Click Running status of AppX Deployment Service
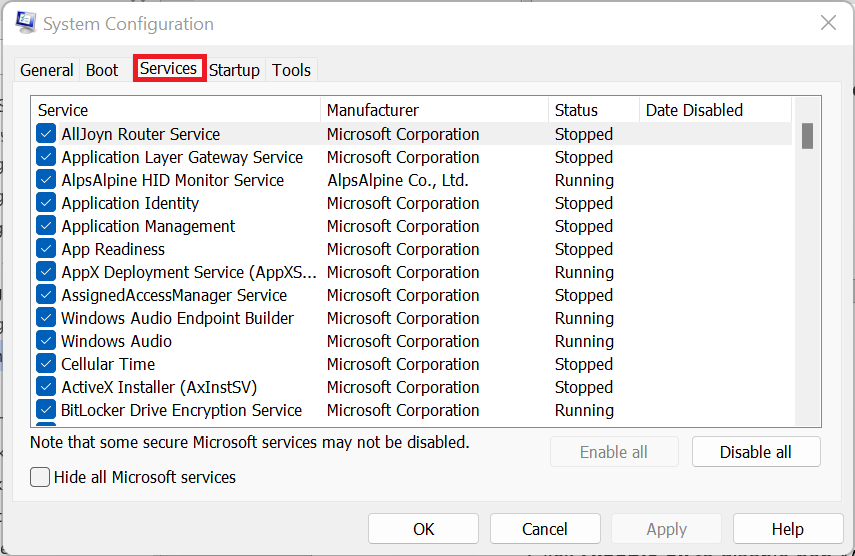The width and height of the screenshot is (855, 556). click(x=585, y=272)
